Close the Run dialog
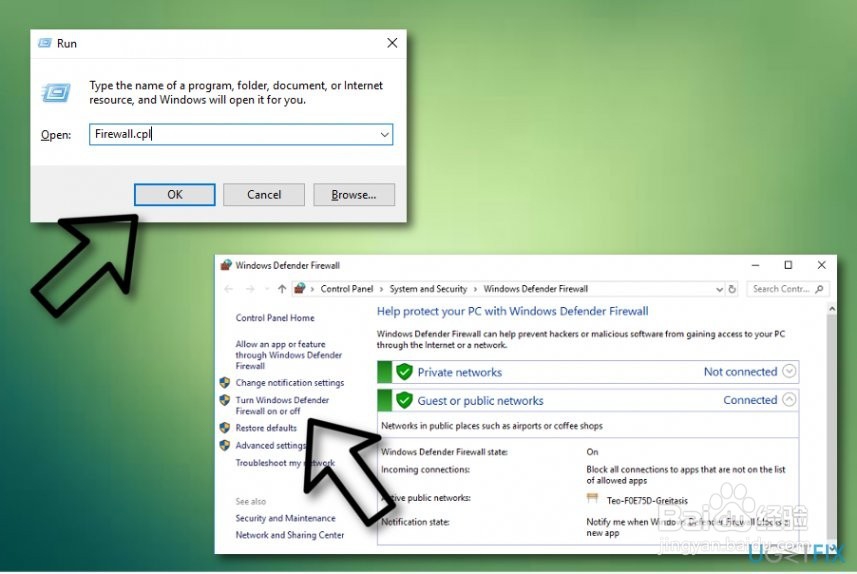This screenshot has height=574, width=857. [392, 43]
